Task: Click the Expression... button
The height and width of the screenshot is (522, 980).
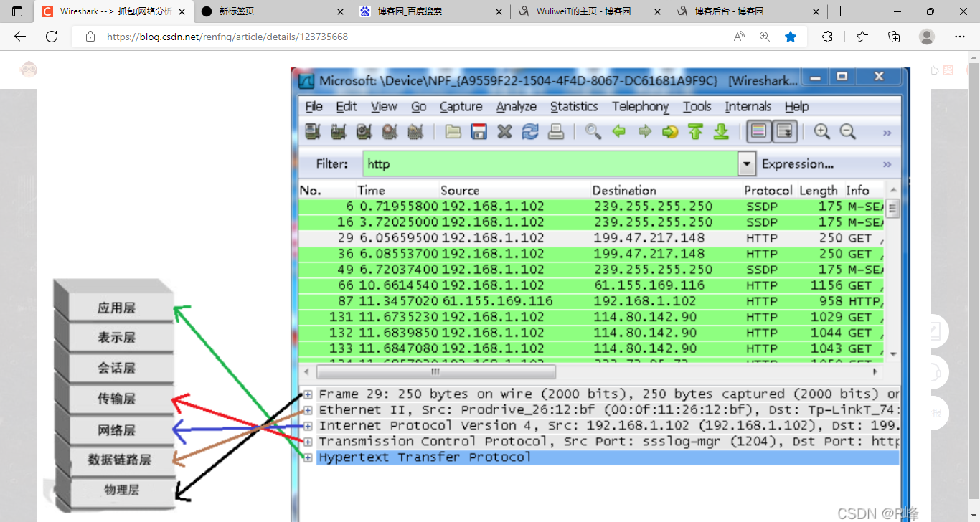Action: [x=798, y=164]
